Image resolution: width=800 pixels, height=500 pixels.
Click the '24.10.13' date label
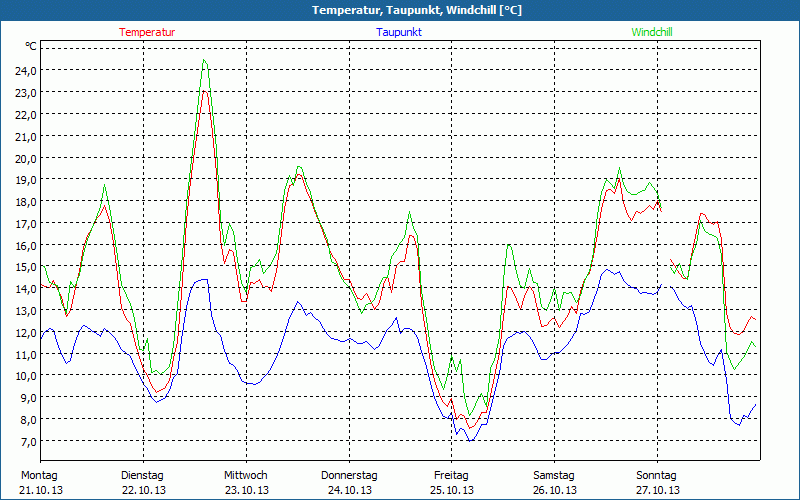click(x=350, y=490)
